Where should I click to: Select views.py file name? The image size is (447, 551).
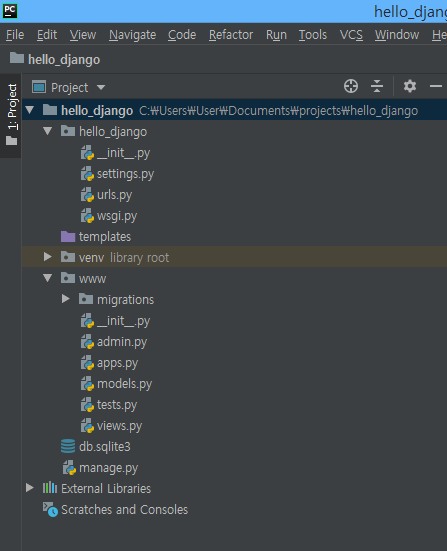click(119, 426)
